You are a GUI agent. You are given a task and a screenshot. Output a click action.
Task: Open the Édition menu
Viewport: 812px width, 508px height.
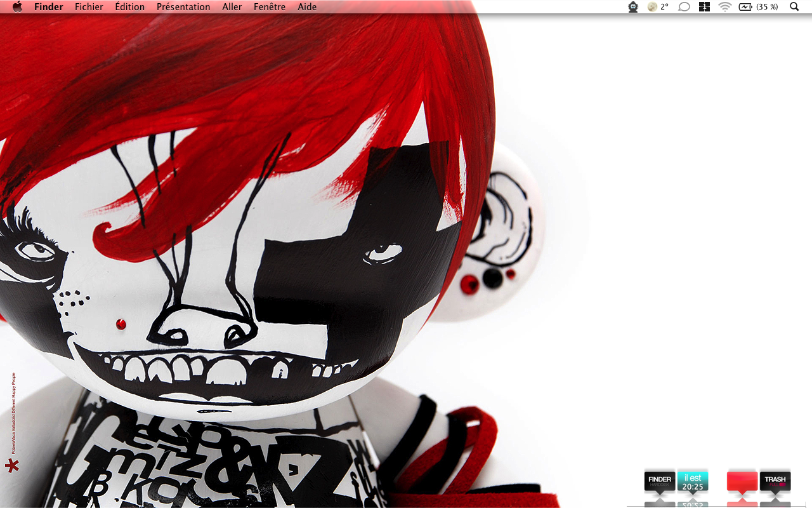tap(129, 7)
